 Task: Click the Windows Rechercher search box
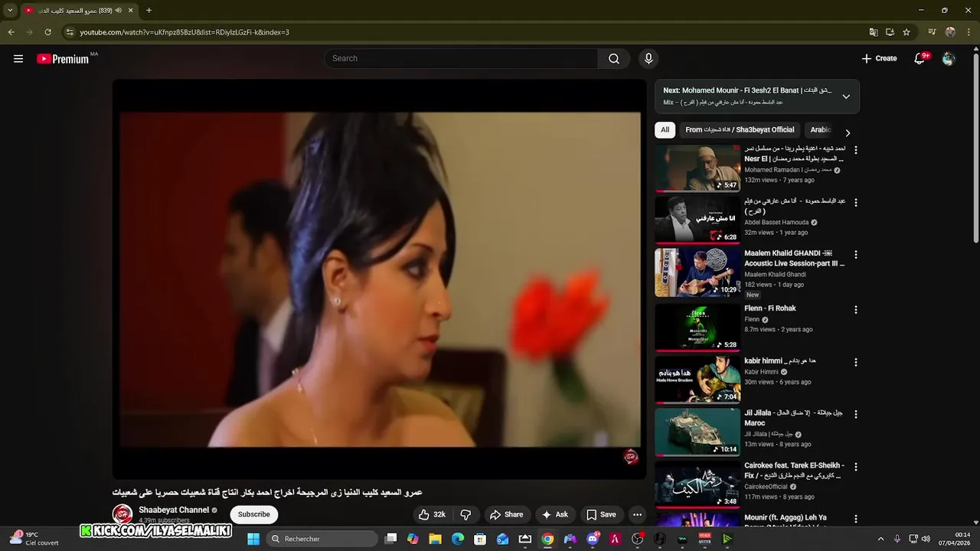(323, 539)
